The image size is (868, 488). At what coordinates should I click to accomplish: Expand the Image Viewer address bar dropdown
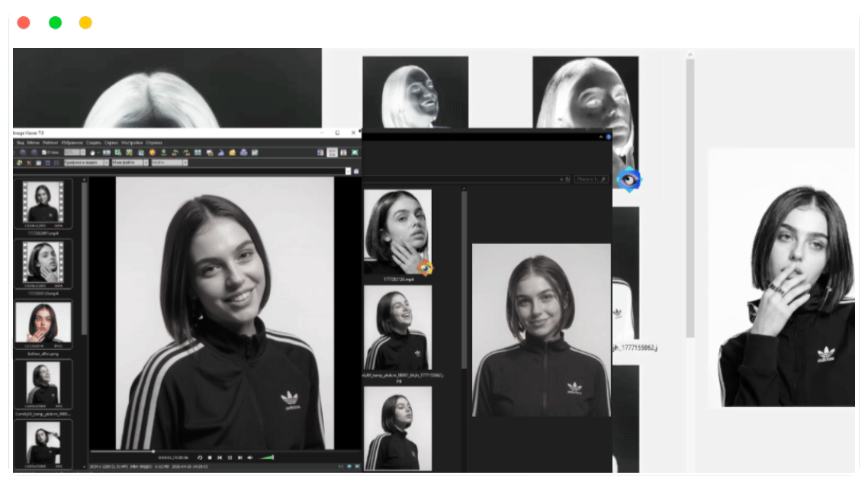click(x=349, y=171)
